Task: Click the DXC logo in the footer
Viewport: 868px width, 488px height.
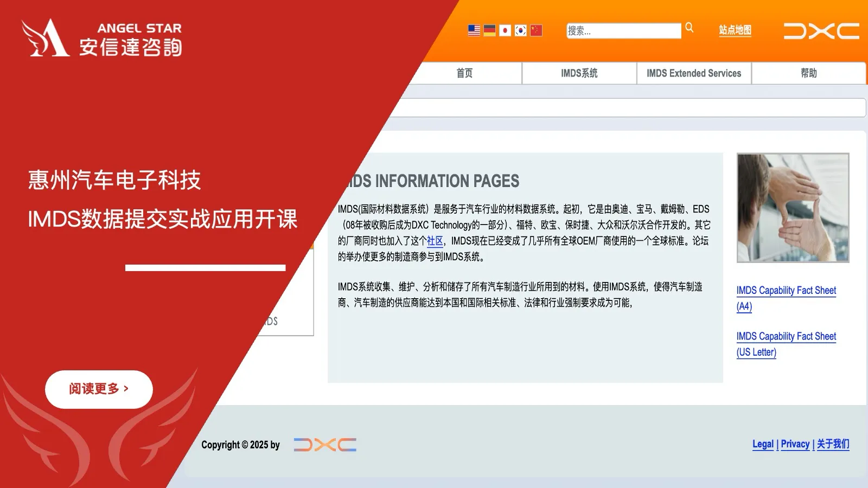Action: click(324, 445)
